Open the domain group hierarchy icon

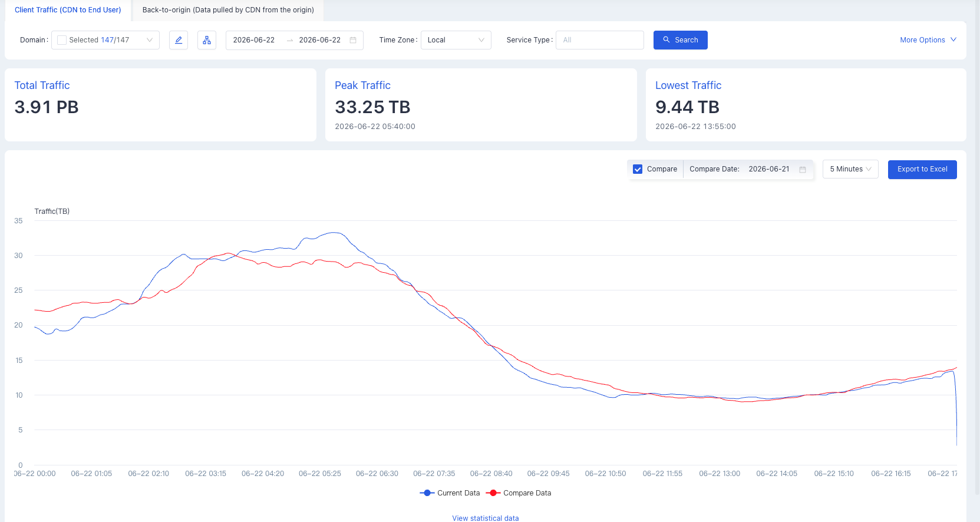207,40
